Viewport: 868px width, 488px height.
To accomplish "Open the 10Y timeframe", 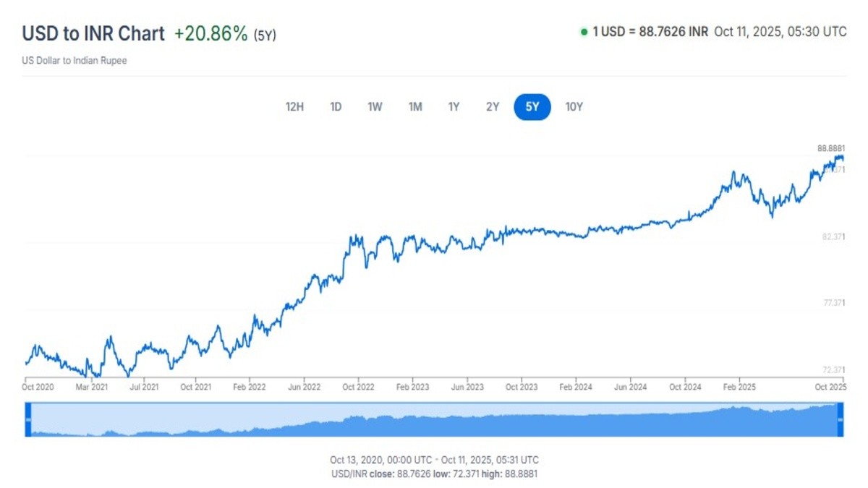I will pyautogui.click(x=575, y=106).
